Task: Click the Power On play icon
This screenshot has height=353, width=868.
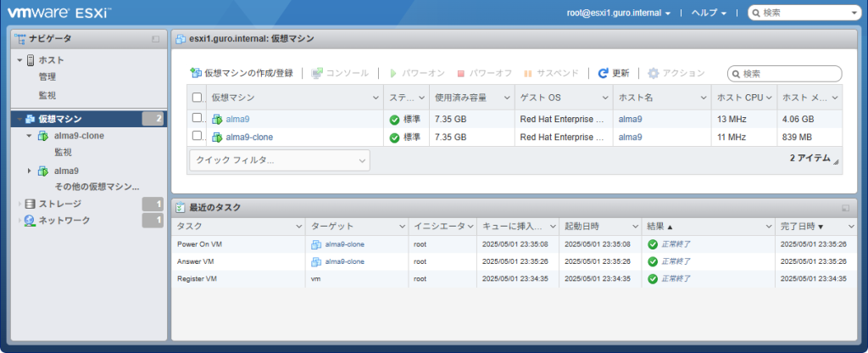Action: [393, 73]
